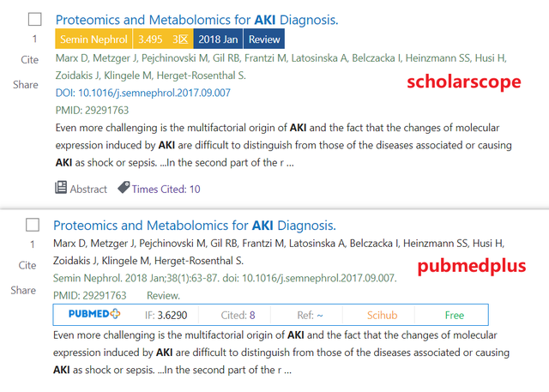Screen dimensions: 549x392
Task: Click the PUBMED plus logo
Action: click(x=94, y=314)
